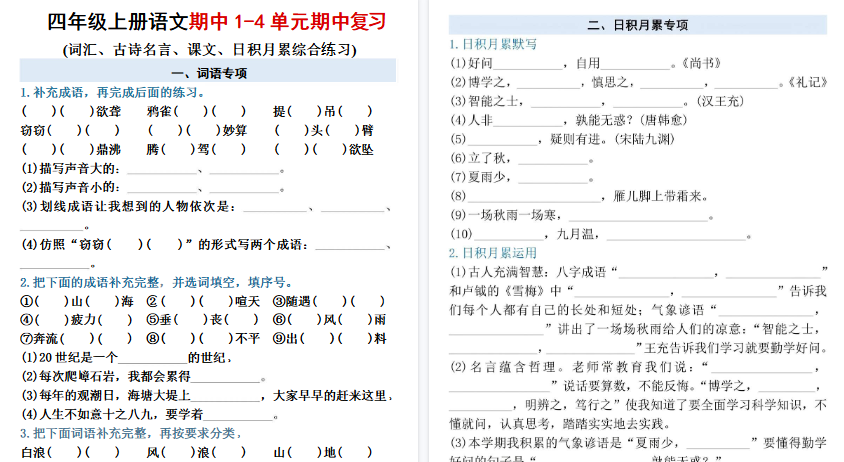The height and width of the screenshot is (462, 844).
Task: Click the sentence (1)20世纪是一个…的世纪
Action: (x=127, y=358)
